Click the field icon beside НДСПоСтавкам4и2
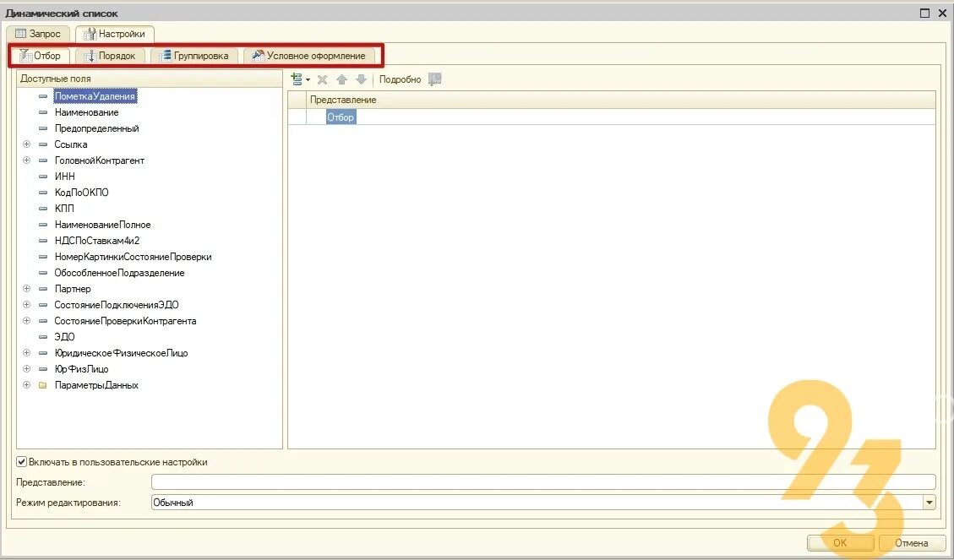954x560 pixels. pyautogui.click(x=42, y=241)
